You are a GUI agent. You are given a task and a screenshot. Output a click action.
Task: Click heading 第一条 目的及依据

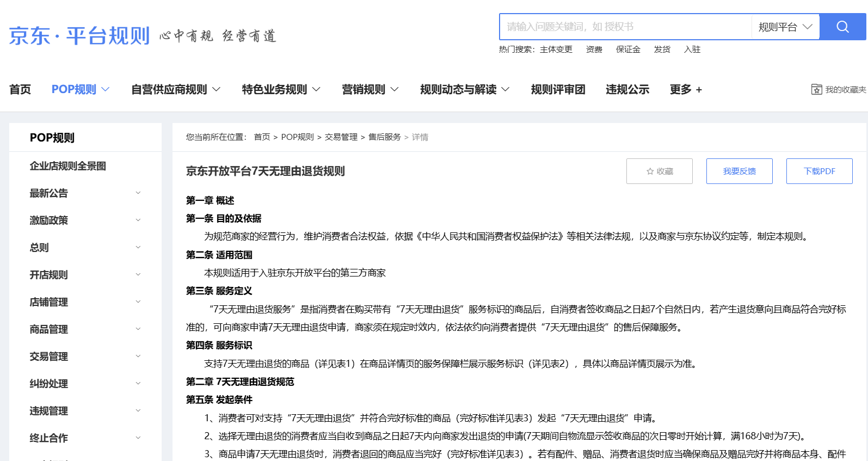[x=224, y=218]
